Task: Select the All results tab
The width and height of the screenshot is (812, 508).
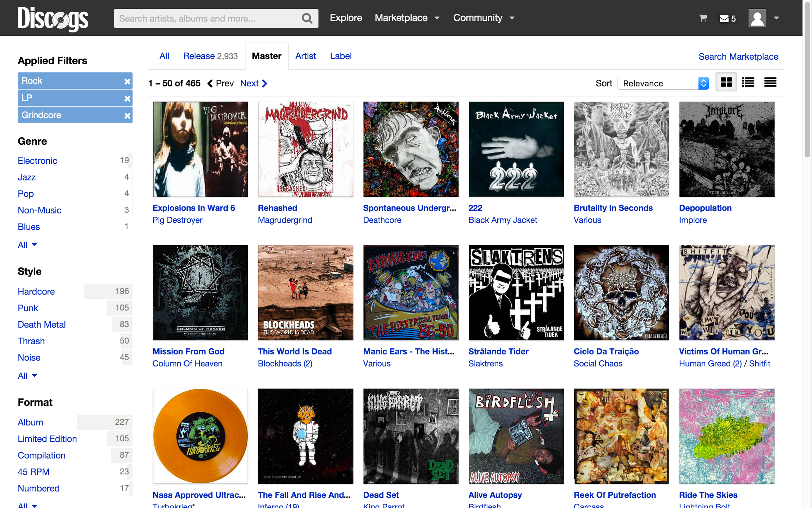Action: click(x=164, y=56)
